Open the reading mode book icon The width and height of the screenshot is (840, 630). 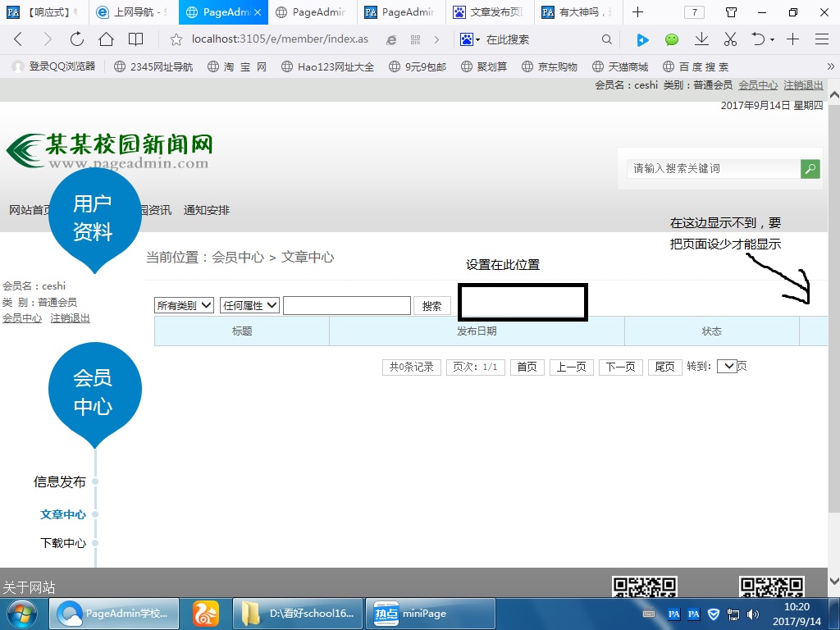point(135,39)
